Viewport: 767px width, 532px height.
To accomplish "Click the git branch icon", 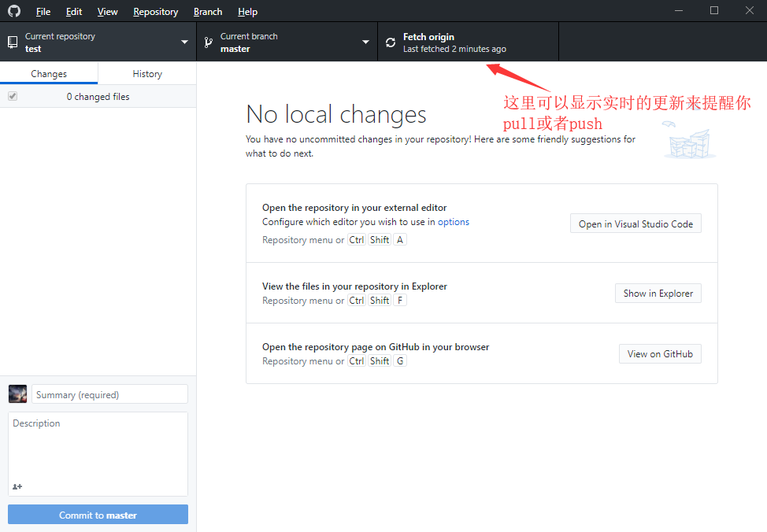I will tap(209, 42).
